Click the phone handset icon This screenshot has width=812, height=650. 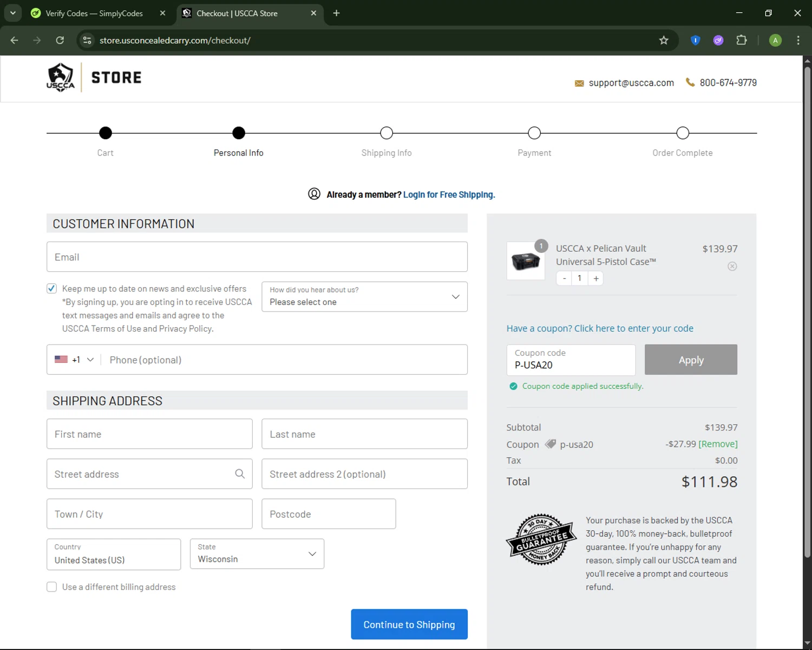[x=690, y=82]
